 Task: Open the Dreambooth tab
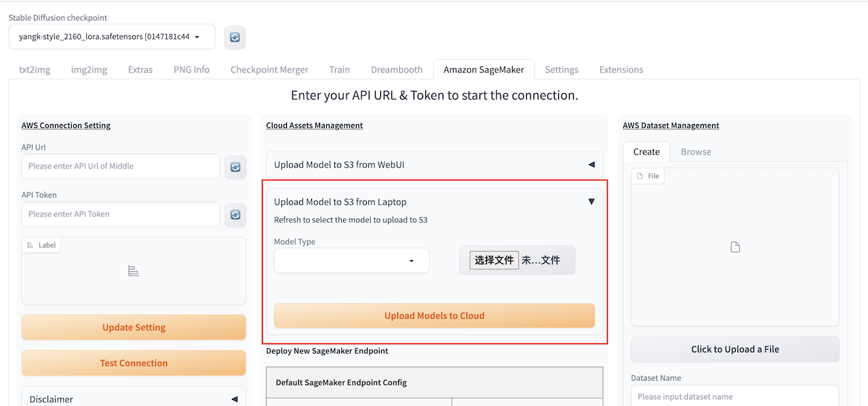tap(397, 70)
